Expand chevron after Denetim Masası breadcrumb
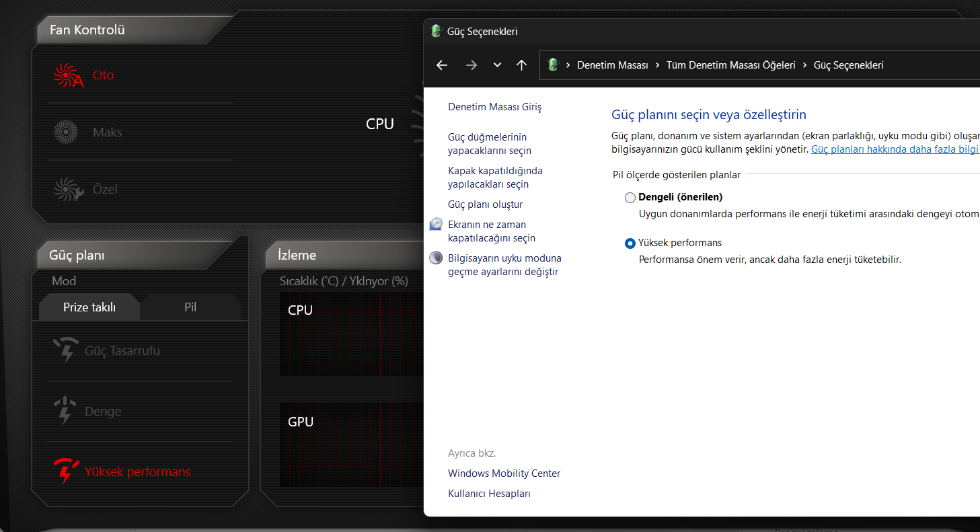 657,65
